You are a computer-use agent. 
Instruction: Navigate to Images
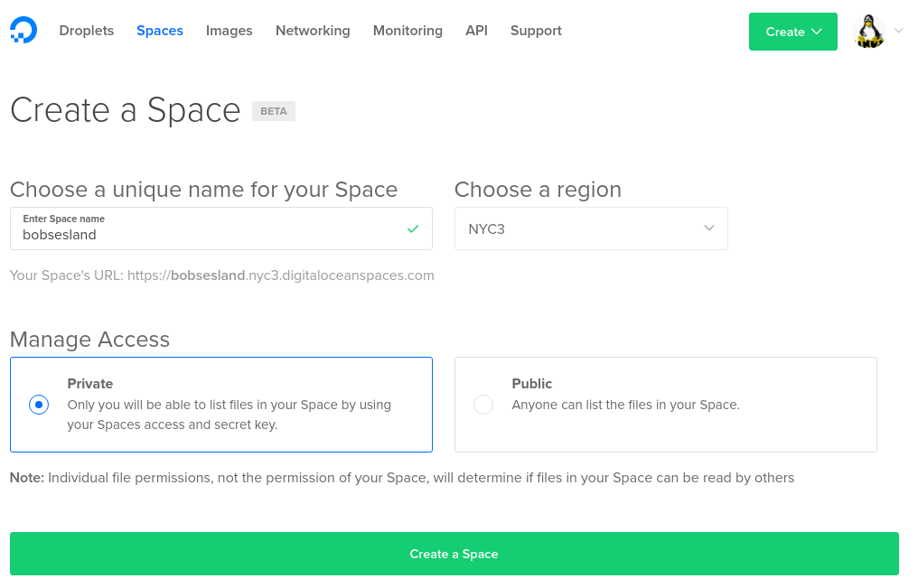coord(229,31)
